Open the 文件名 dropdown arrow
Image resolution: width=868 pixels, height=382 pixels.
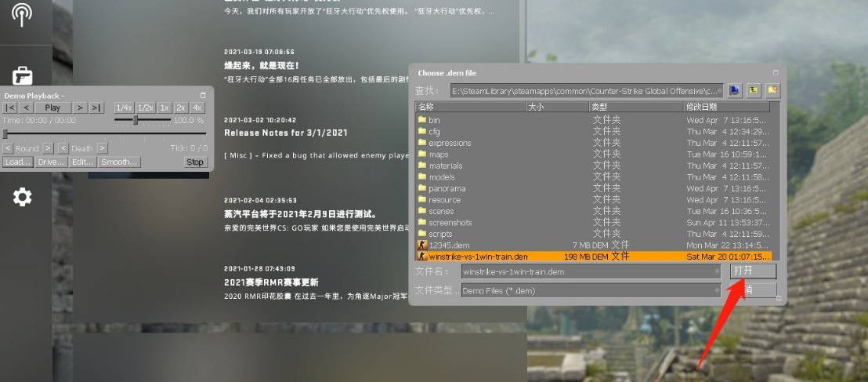coord(718,271)
